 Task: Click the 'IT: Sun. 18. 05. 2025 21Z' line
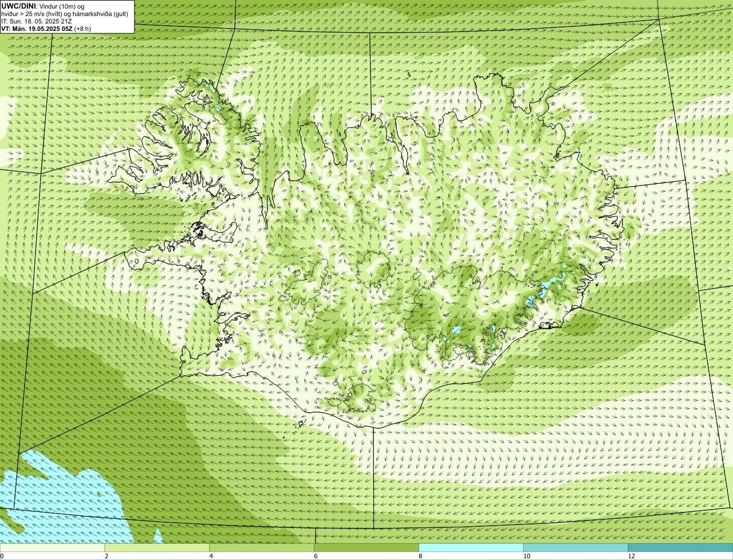point(36,21)
